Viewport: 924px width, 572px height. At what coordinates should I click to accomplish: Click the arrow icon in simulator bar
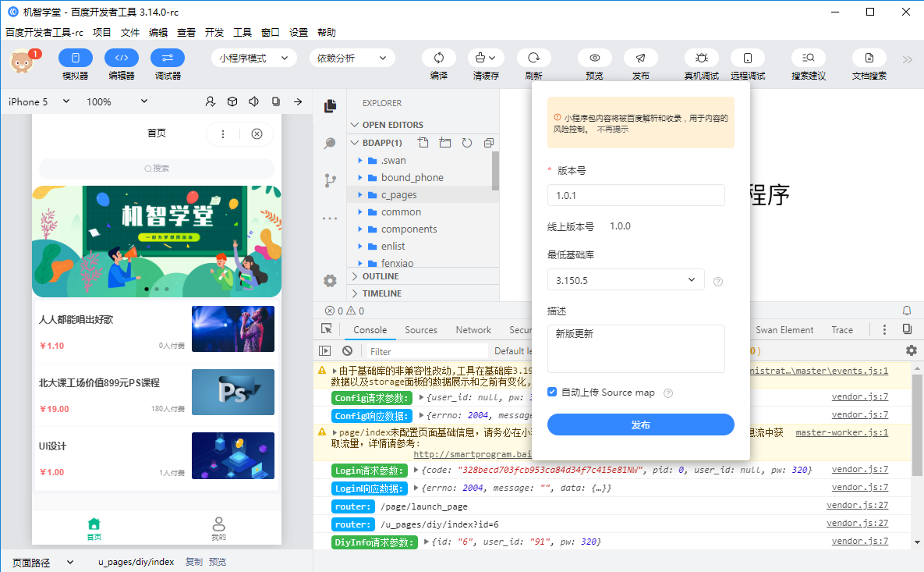298,101
